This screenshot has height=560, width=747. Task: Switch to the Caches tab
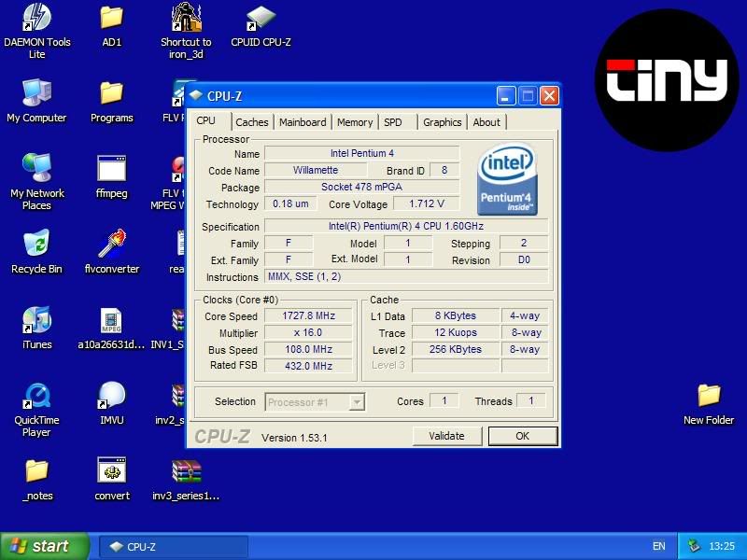pos(252,122)
